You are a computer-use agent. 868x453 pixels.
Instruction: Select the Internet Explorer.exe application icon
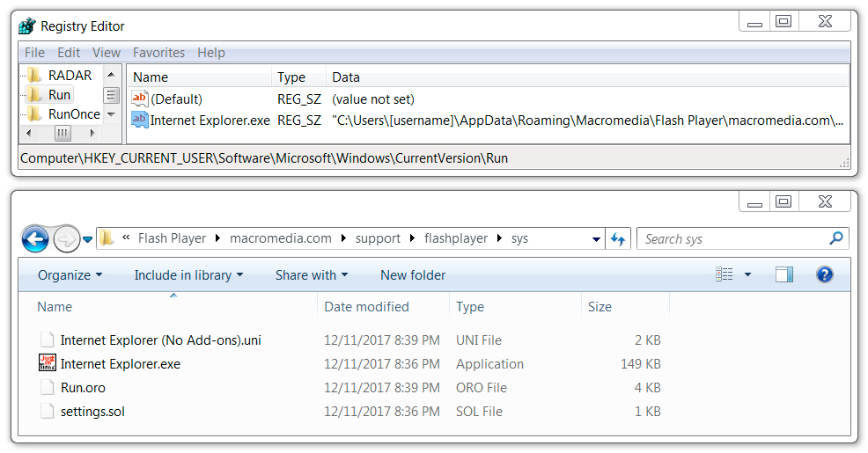point(48,363)
